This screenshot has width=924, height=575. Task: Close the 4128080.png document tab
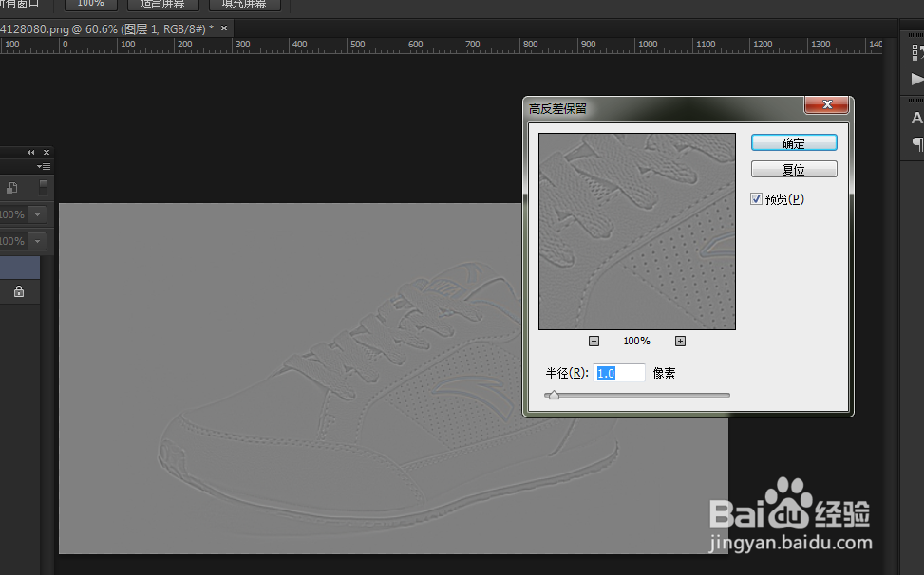224,28
